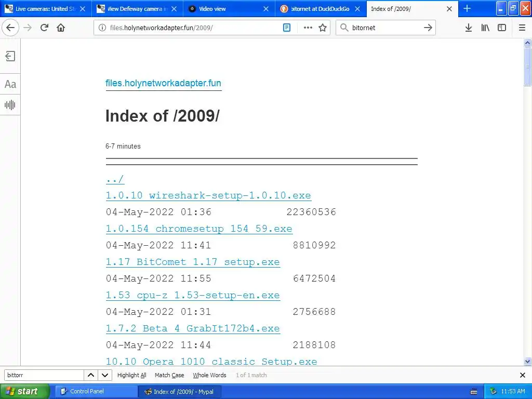Click the network tray icon
532x399 pixels.
pos(493,391)
